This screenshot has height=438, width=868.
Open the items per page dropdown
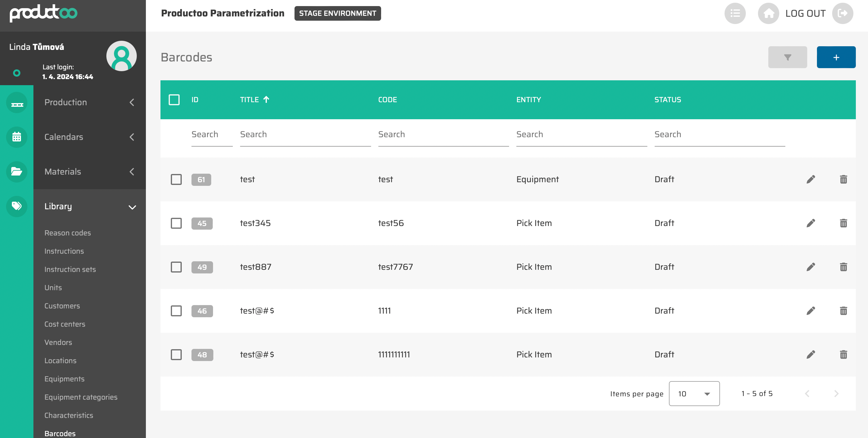(694, 394)
